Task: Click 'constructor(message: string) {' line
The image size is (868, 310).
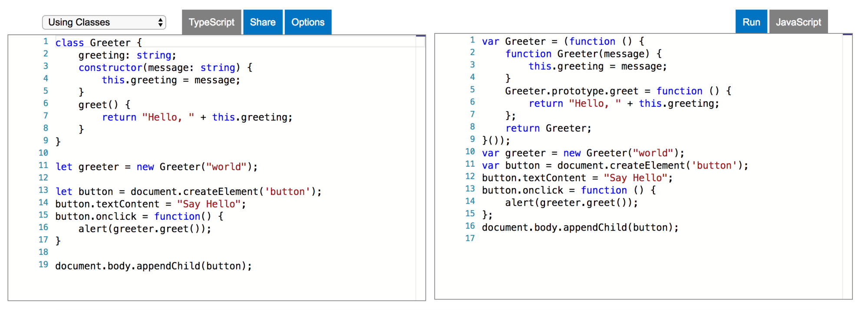Action: pos(165,68)
